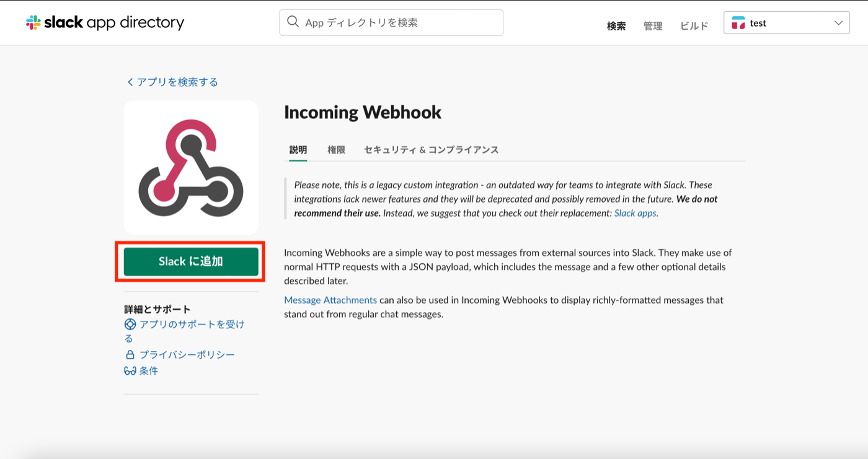Open the 管理 menu item
The width and height of the screenshot is (868, 459).
tap(653, 26)
